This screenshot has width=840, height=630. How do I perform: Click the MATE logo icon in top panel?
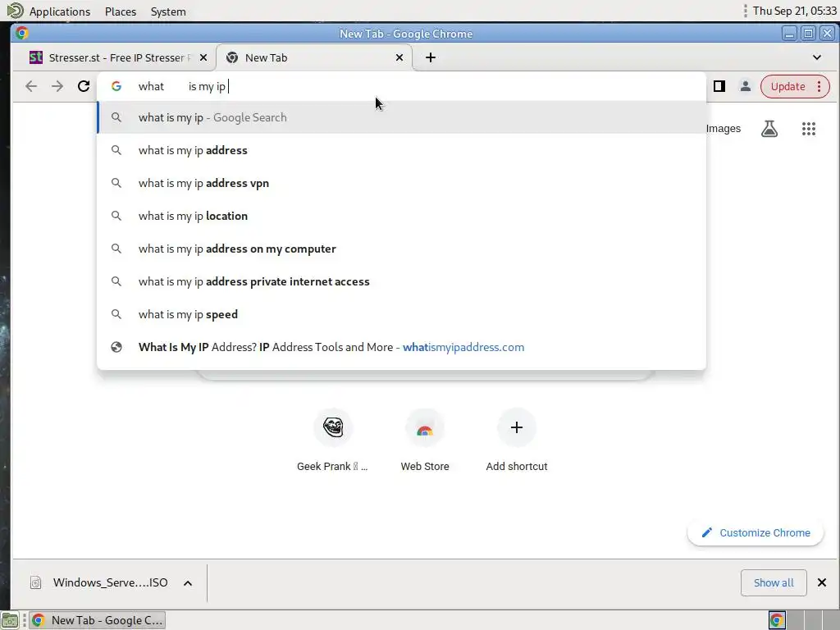[x=15, y=10]
